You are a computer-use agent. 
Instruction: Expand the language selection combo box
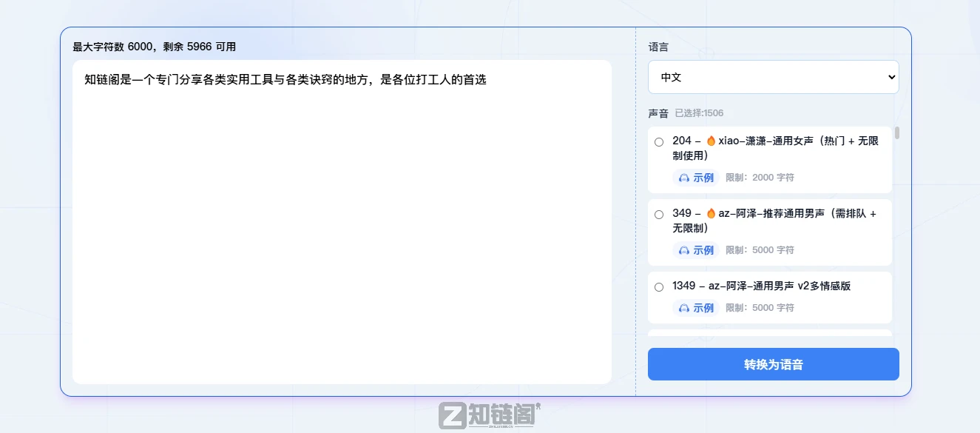click(x=772, y=76)
